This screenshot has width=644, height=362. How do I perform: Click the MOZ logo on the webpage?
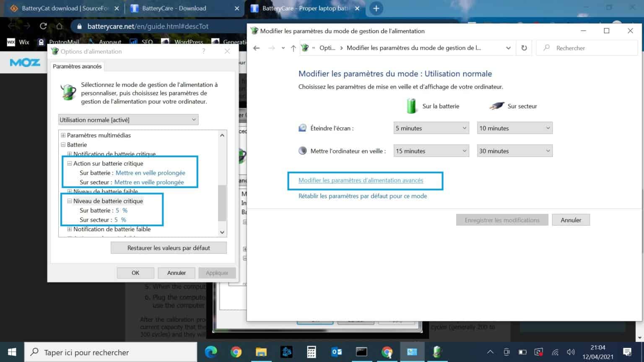coord(25,62)
